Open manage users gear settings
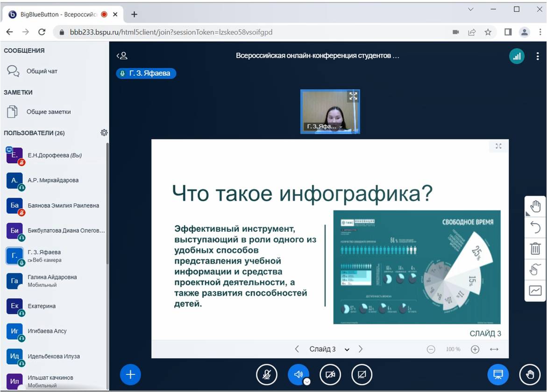Image resolution: width=547 pixels, height=392 pixels. coord(104,133)
